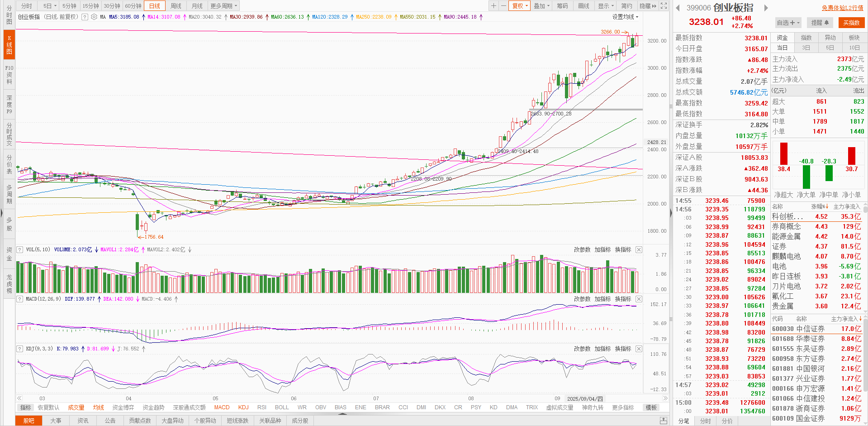The height and width of the screenshot is (426, 868).
Task: Open the 复权 dropdown menu
Action: tap(520, 6)
